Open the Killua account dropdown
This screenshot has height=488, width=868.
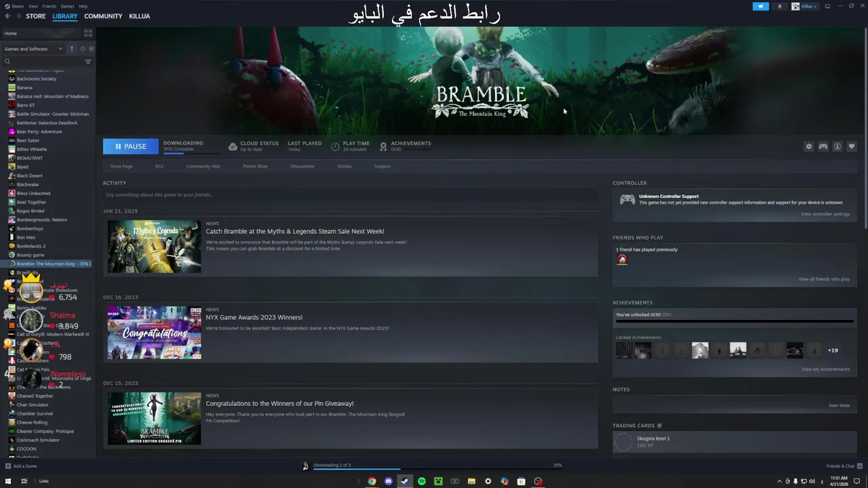coord(804,6)
